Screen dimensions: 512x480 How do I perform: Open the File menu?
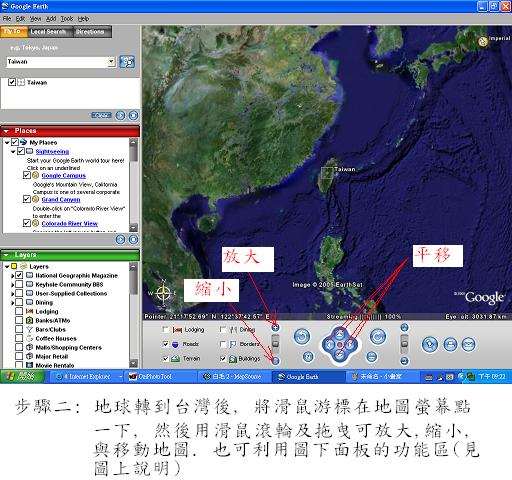[7, 19]
